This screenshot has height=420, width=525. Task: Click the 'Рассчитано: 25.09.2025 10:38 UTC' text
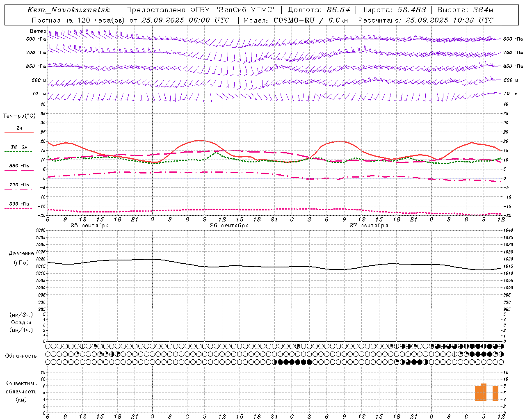[426, 20]
